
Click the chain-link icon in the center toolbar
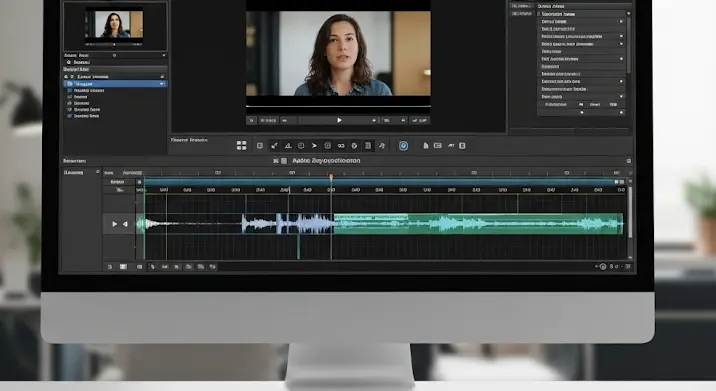(x=341, y=146)
